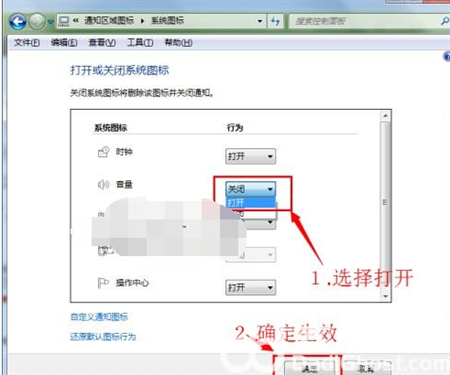Click the 音量 row label

tap(124, 184)
